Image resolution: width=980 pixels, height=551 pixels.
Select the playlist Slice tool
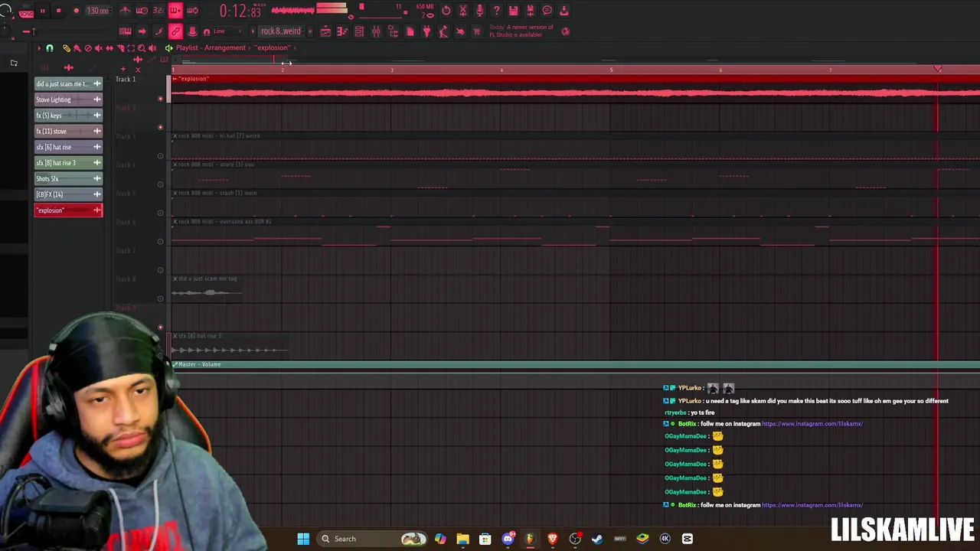(120, 48)
